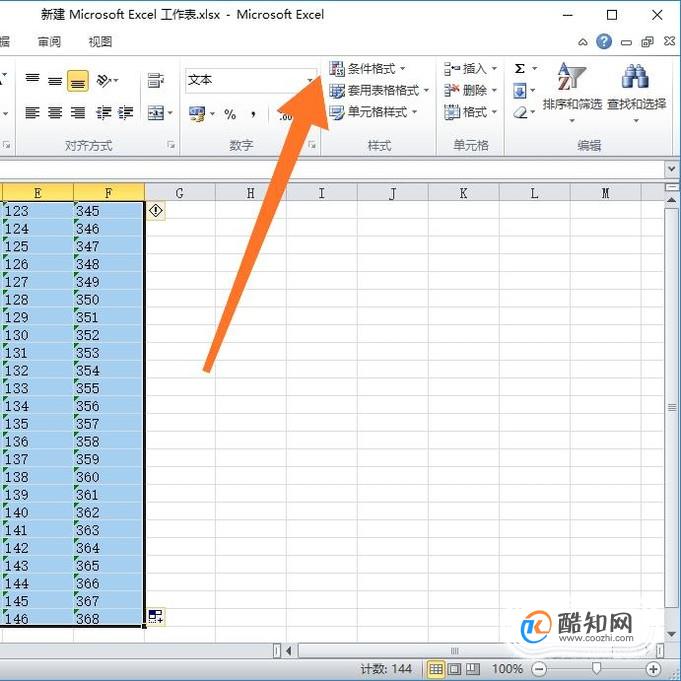Open the auto fill options button
The width and height of the screenshot is (681, 681).
point(156,616)
